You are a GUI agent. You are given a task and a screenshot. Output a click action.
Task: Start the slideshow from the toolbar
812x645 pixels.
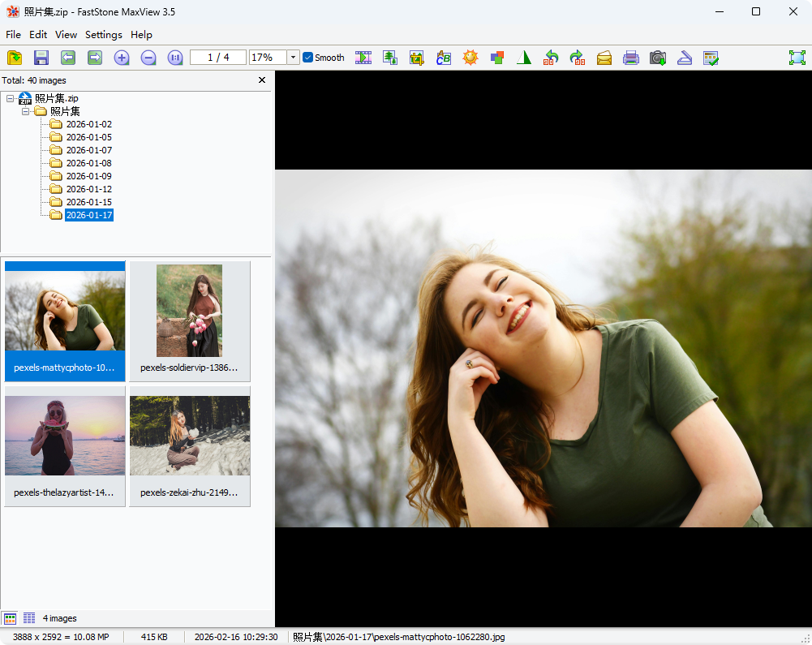[363, 58]
